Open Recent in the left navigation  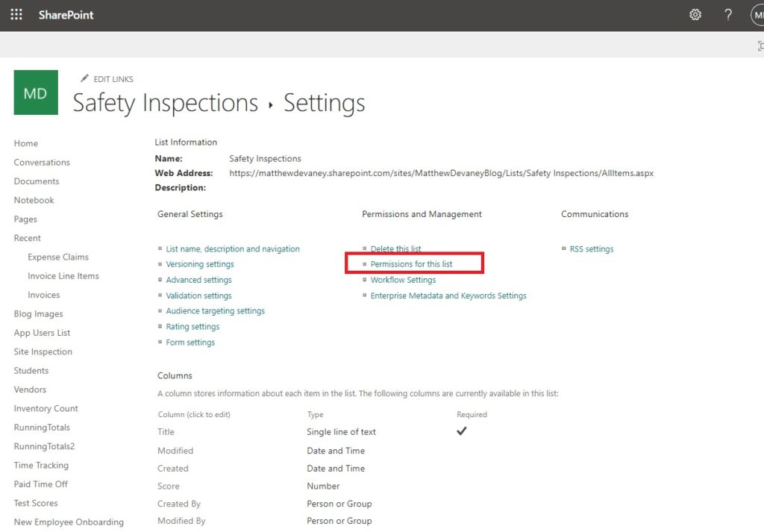pos(28,238)
